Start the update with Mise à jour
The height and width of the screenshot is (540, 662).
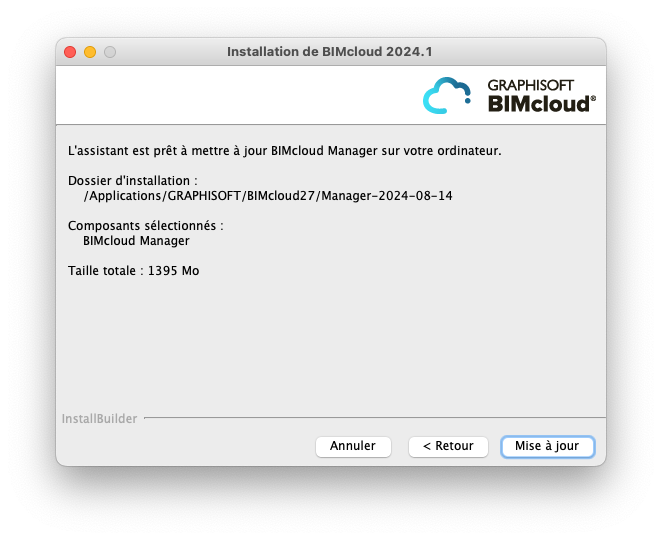548,446
